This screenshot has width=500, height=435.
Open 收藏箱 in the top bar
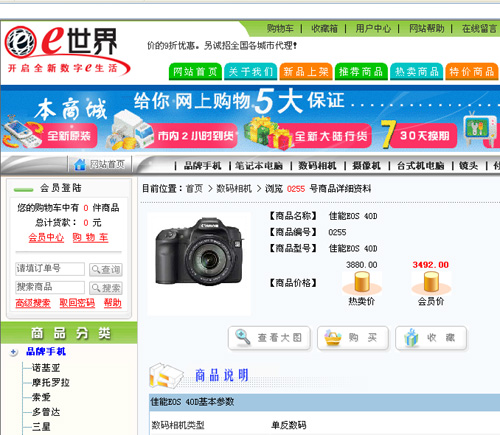coord(324,29)
